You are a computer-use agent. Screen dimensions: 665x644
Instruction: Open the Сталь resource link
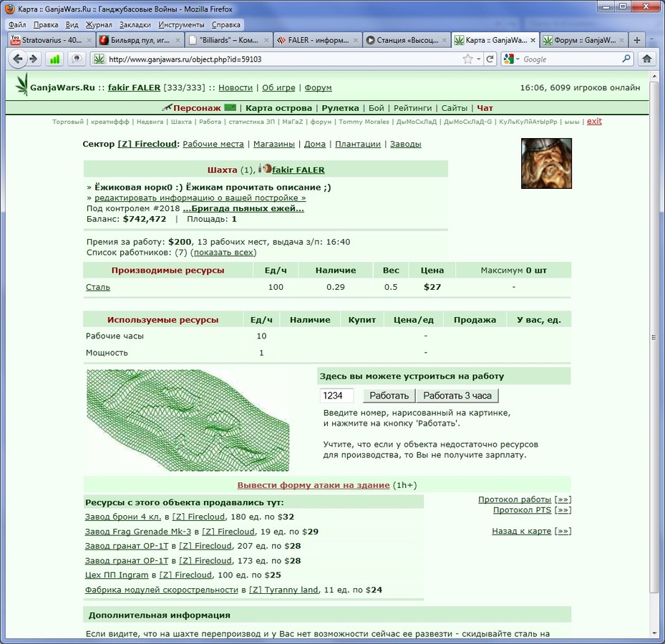[x=98, y=287]
